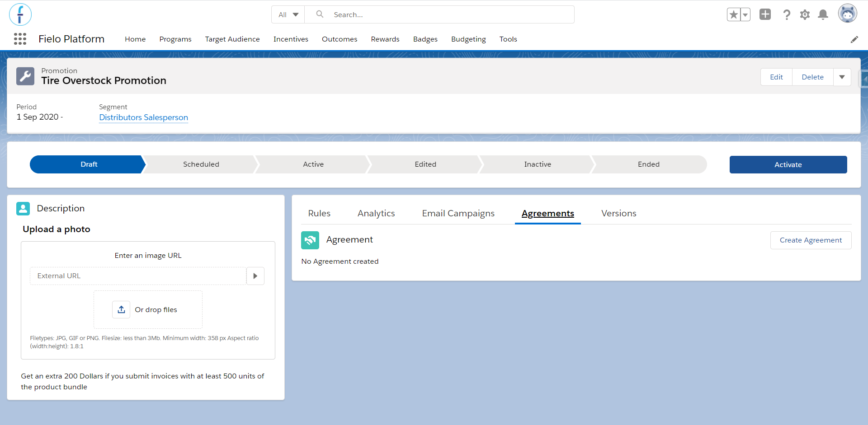Image resolution: width=868 pixels, height=425 pixels.
Task: Click the 'Fielo Platform' app name
Action: (x=71, y=39)
